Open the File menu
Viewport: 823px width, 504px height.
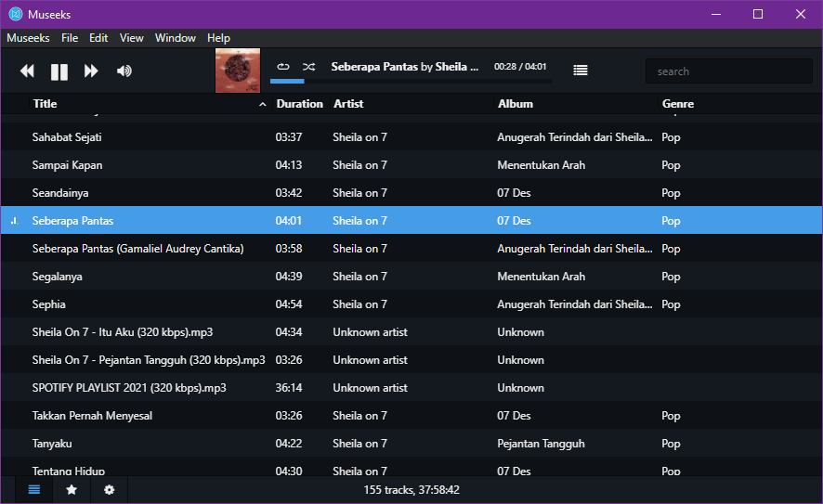70,38
